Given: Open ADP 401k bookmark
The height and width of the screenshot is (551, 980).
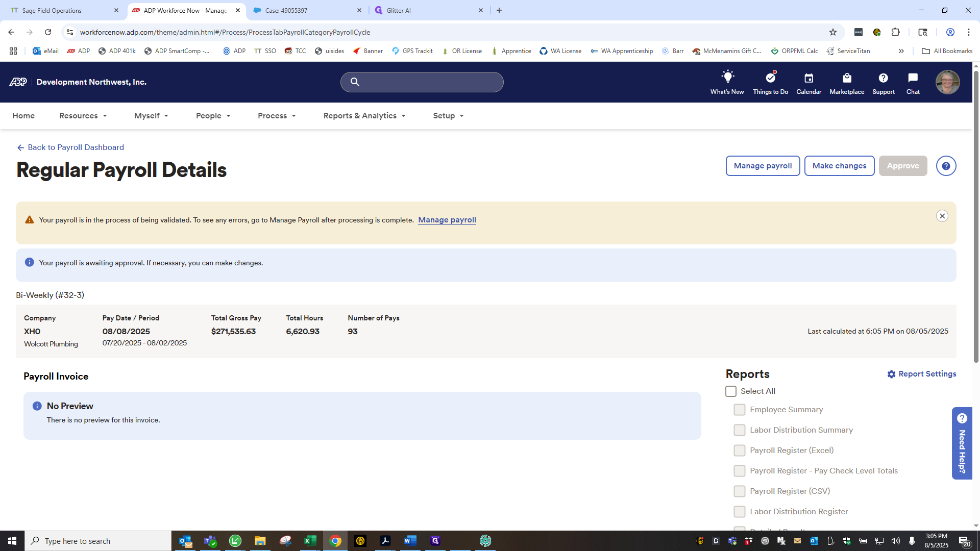Looking at the screenshot, I should [x=117, y=51].
